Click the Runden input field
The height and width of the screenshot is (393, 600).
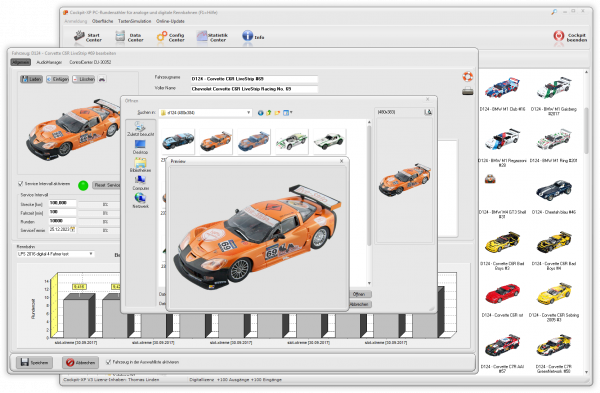tap(62, 221)
